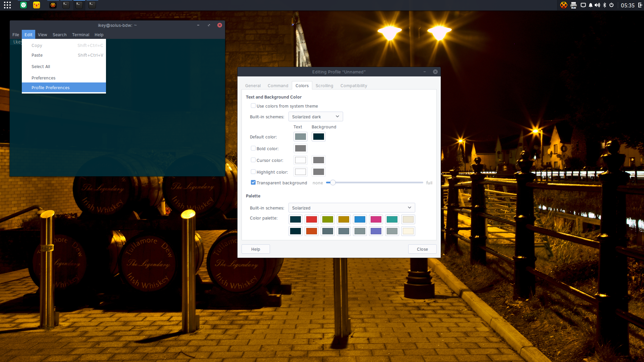Click the violet palette swatch in the bottom row
The image size is (644, 362).
tap(376, 231)
